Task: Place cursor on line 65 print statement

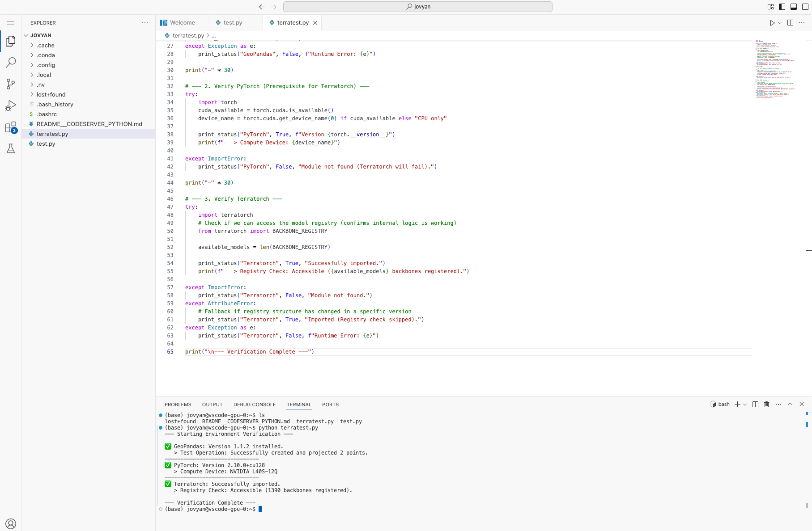Action: (x=250, y=352)
